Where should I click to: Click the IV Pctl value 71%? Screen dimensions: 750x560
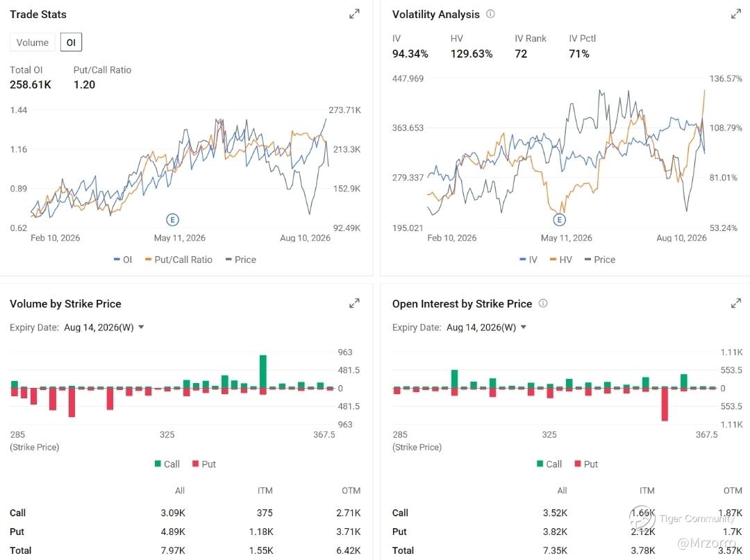tap(578, 53)
